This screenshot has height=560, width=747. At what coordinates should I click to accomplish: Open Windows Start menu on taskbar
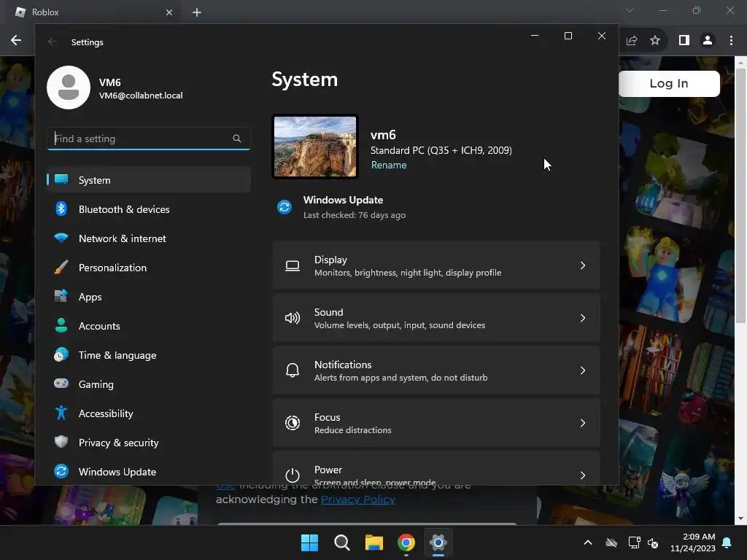[x=309, y=542]
